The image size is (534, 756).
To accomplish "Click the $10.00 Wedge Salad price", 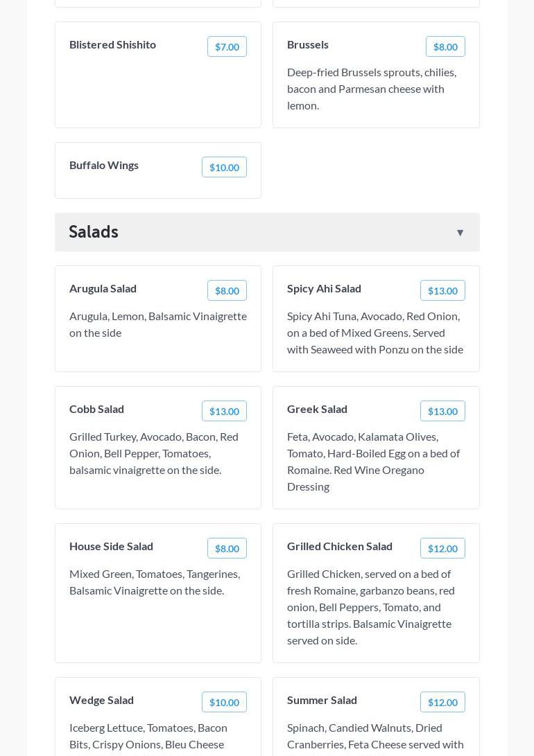I will pos(224,702).
